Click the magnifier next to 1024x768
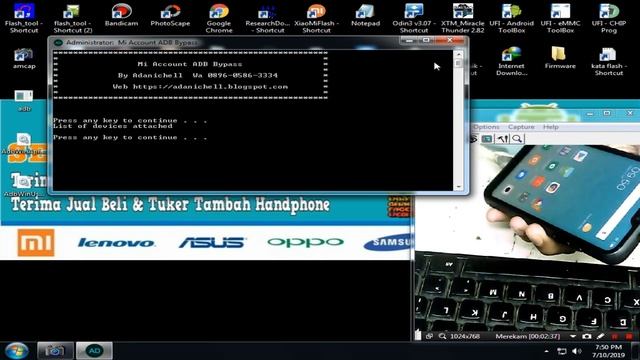The height and width of the screenshot is (360, 640). [x=442, y=336]
